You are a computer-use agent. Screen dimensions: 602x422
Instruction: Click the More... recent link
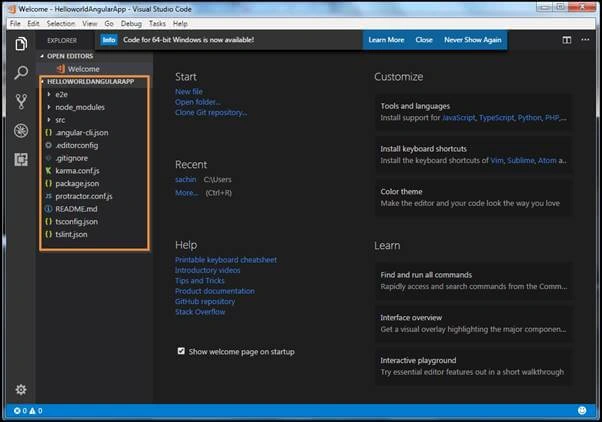(x=187, y=192)
